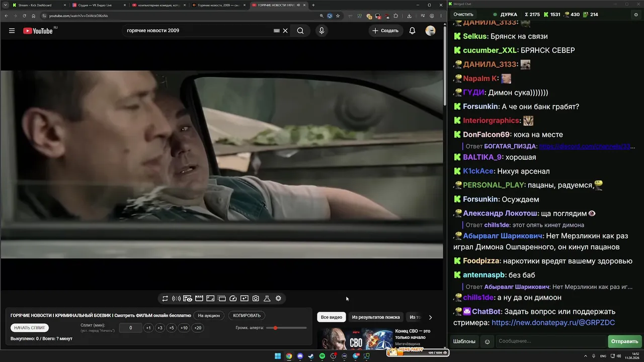Click the picture frame icon in player toolbar

click(x=210, y=299)
